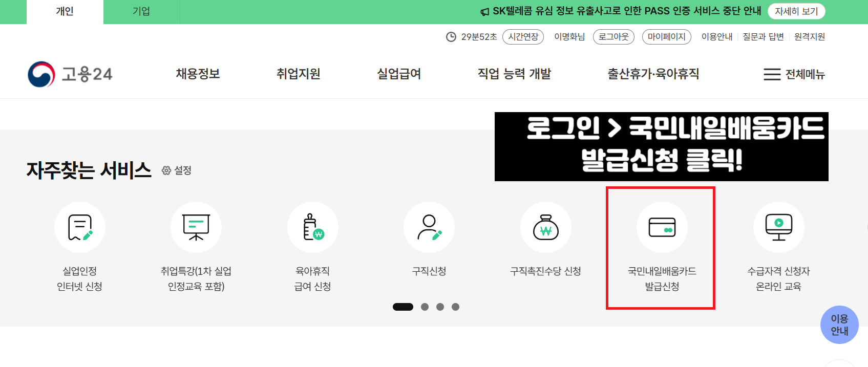Open the 채용정보 menu
Screen dimensions: 868x367
198,74
